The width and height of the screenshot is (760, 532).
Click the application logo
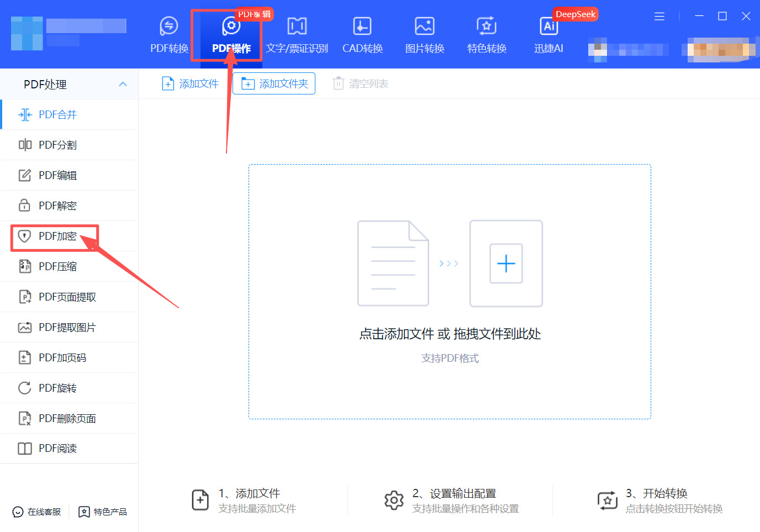tap(27, 33)
